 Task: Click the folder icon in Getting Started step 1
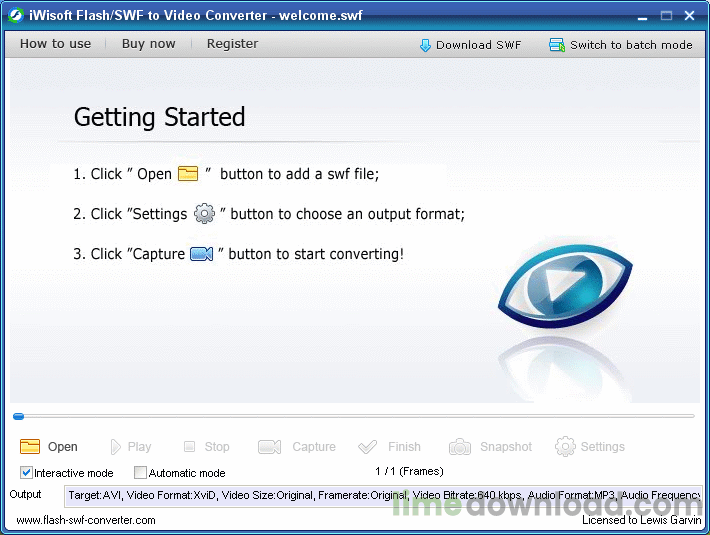pyautogui.click(x=188, y=173)
